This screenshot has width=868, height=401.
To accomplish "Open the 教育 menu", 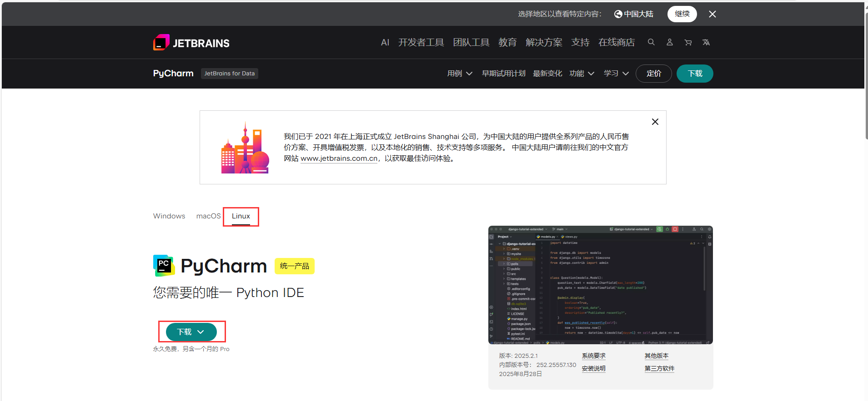I will pyautogui.click(x=507, y=42).
